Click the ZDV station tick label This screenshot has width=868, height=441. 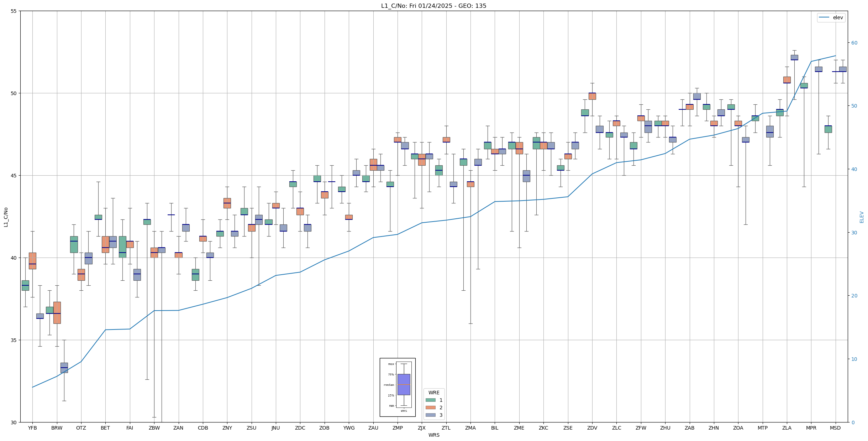(x=592, y=428)
